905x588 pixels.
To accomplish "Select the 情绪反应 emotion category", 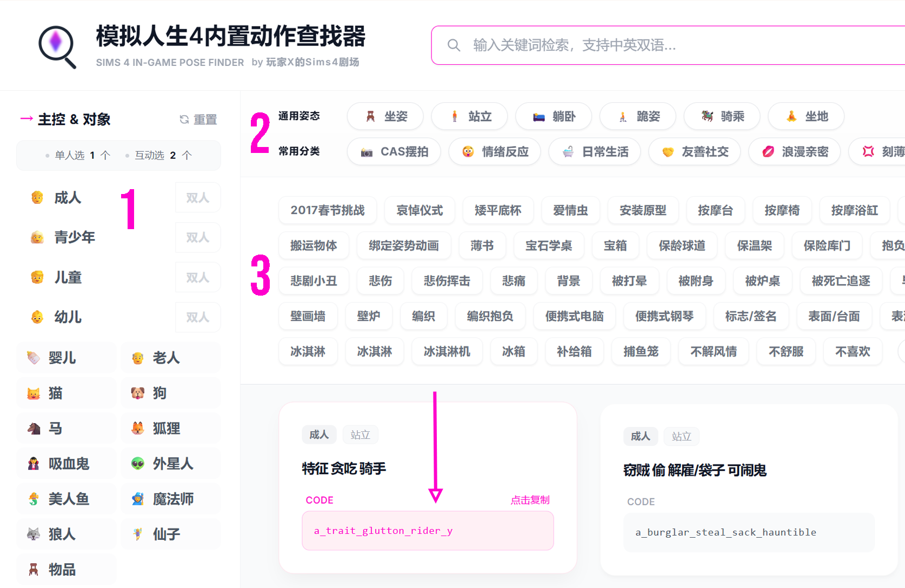I will click(494, 152).
